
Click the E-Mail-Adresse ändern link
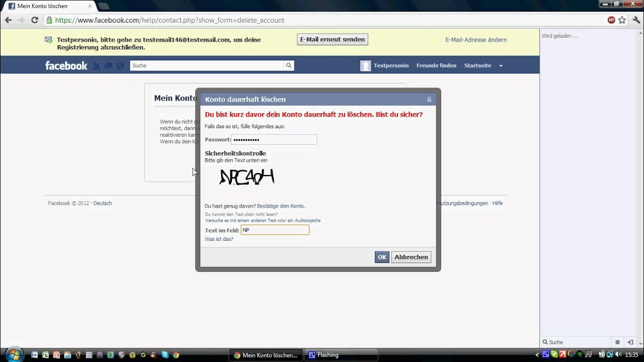[476, 40]
